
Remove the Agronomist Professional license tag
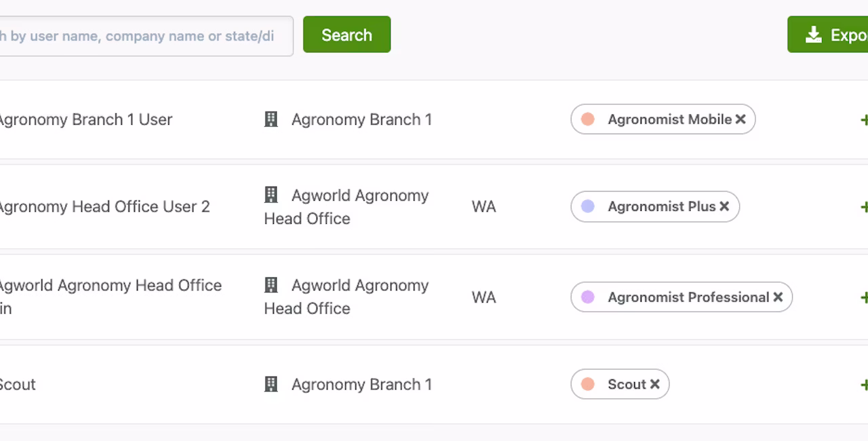pos(778,297)
